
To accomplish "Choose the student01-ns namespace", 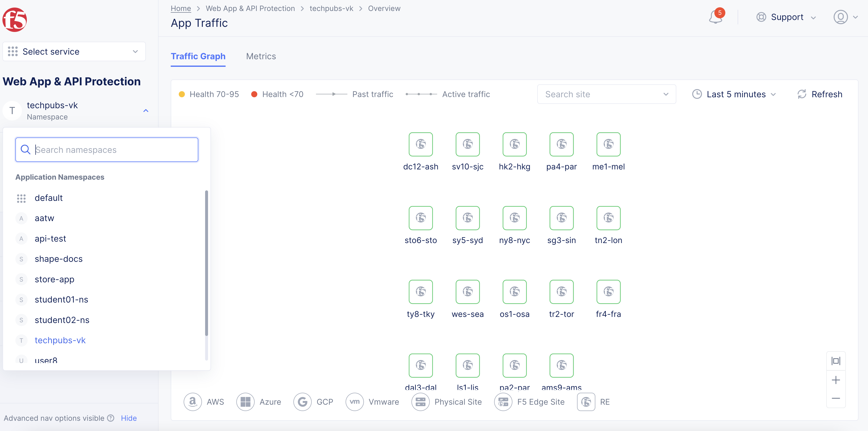I will pos(61,300).
